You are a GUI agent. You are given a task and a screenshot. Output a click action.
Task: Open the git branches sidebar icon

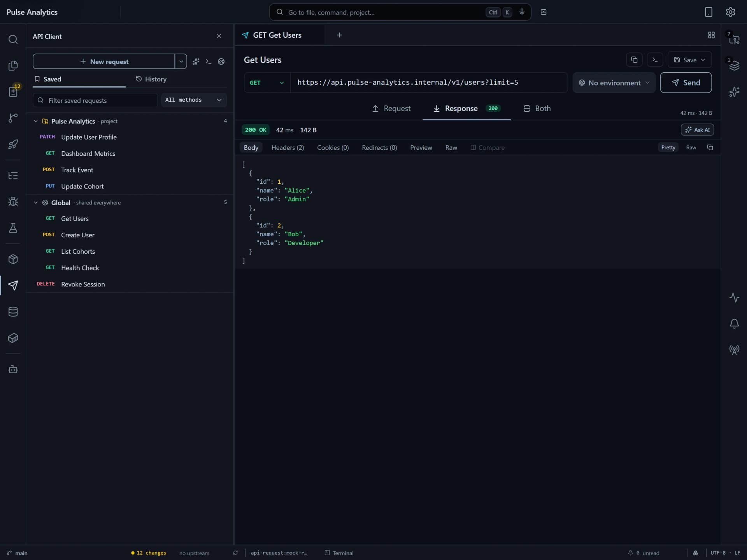click(13, 118)
